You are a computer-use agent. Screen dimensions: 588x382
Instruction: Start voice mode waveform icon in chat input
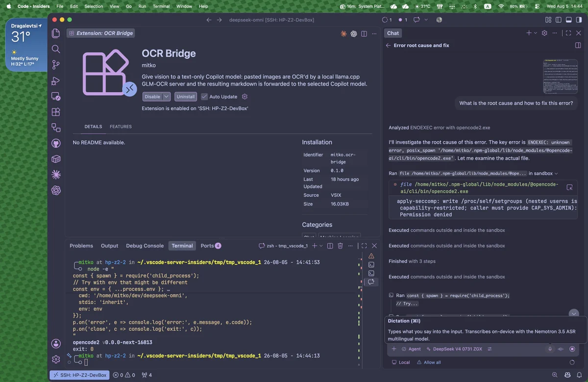click(x=561, y=349)
